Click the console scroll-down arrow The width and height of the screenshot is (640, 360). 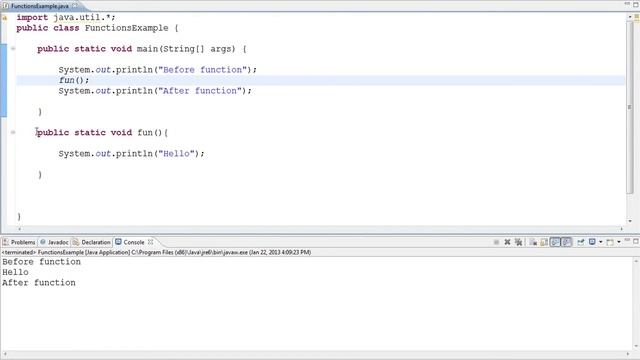click(636, 347)
